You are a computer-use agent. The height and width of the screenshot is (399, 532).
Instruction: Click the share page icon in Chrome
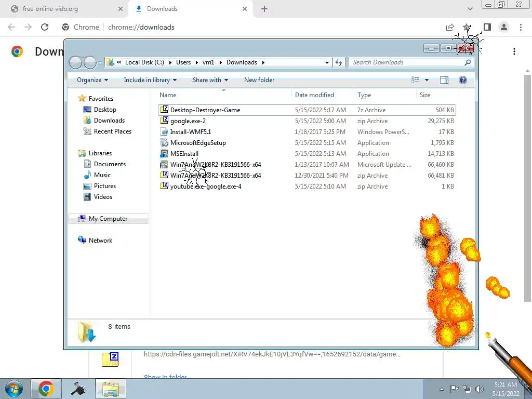click(450, 27)
